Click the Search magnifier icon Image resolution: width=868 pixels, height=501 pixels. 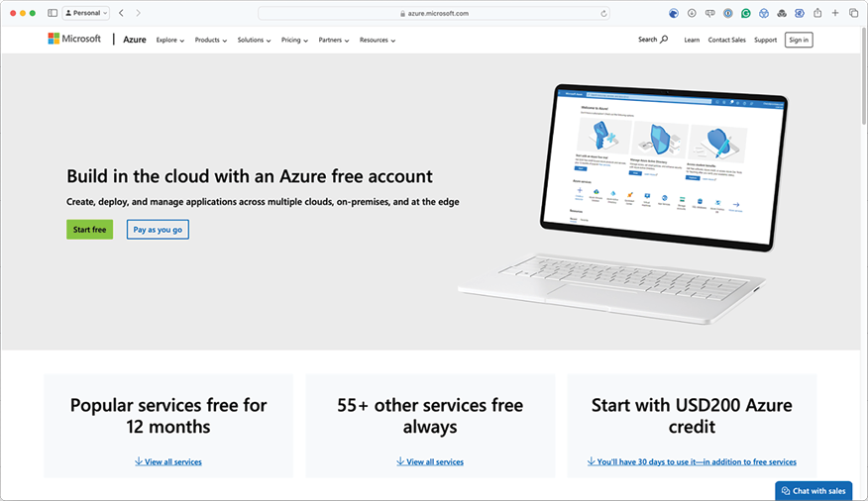click(664, 40)
